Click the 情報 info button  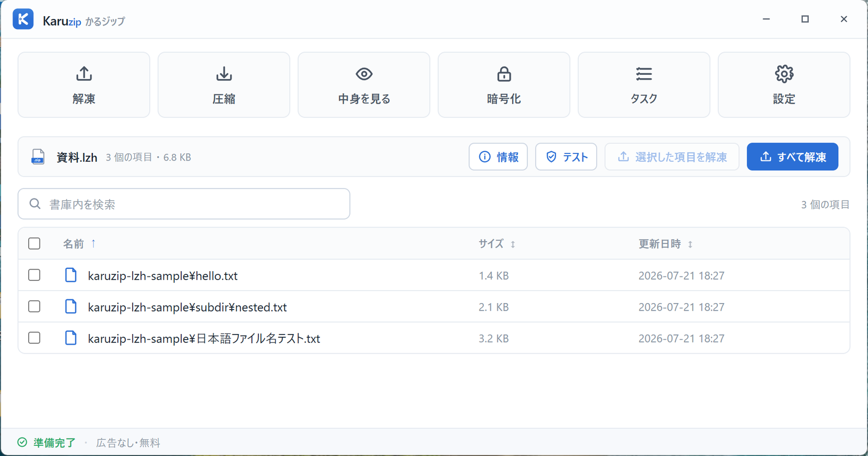498,157
